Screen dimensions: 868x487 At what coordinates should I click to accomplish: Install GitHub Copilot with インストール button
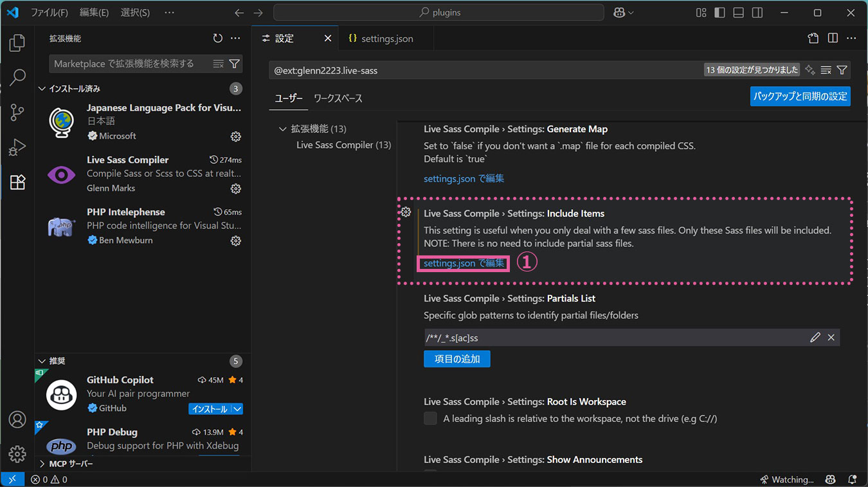click(x=210, y=409)
